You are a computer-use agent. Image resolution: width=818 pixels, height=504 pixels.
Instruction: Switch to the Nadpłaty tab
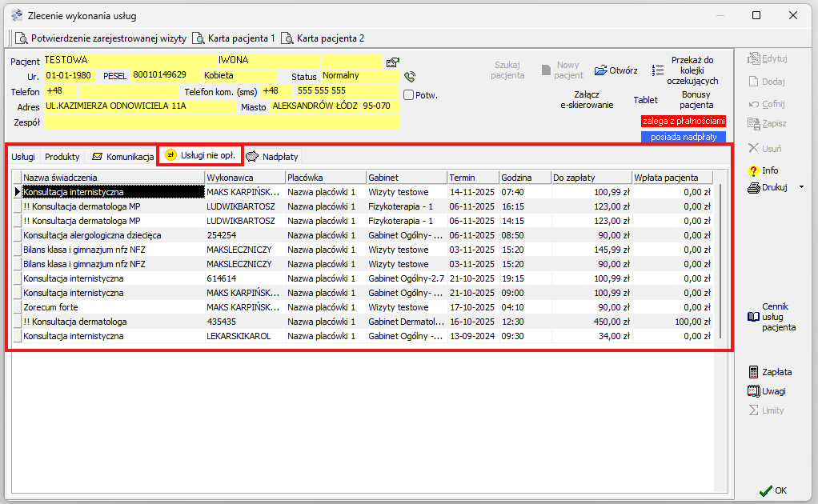[x=272, y=157]
